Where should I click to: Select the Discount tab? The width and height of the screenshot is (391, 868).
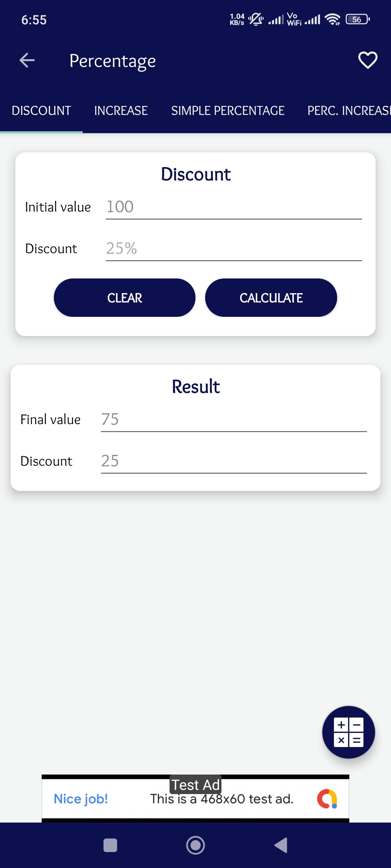click(x=41, y=110)
